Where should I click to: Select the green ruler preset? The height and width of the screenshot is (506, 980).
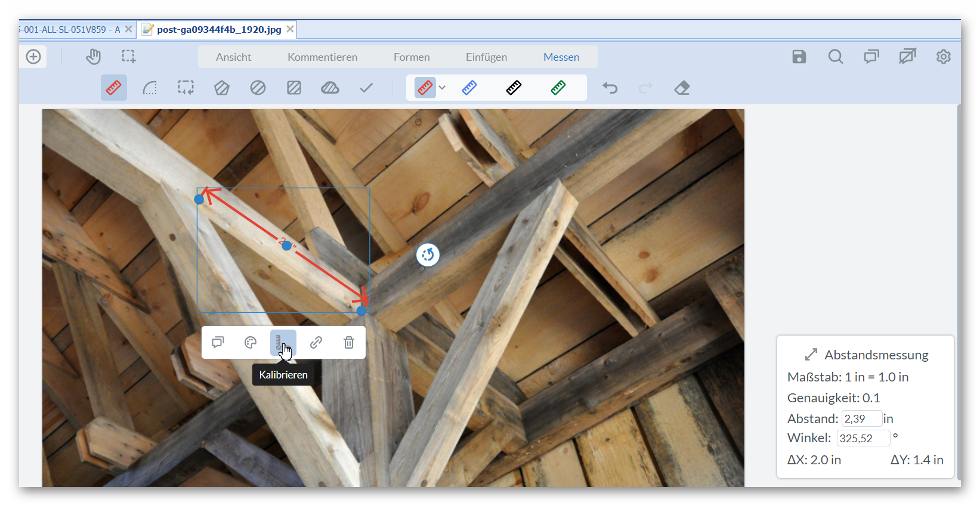tap(558, 88)
